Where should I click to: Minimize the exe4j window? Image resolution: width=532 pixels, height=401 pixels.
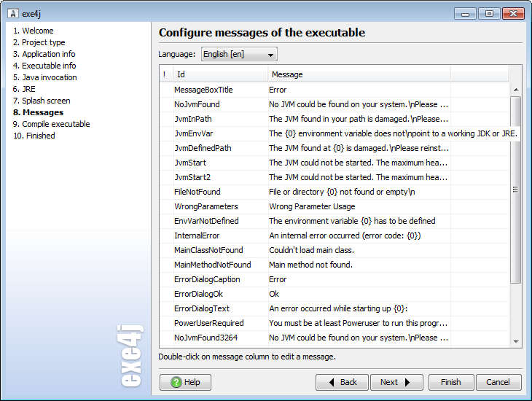(x=466, y=14)
